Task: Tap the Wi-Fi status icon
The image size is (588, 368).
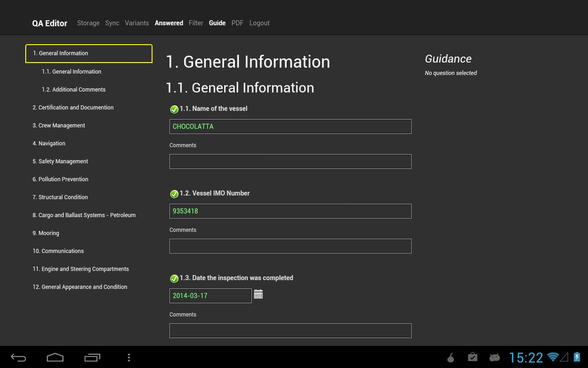Action: tap(553, 357)
